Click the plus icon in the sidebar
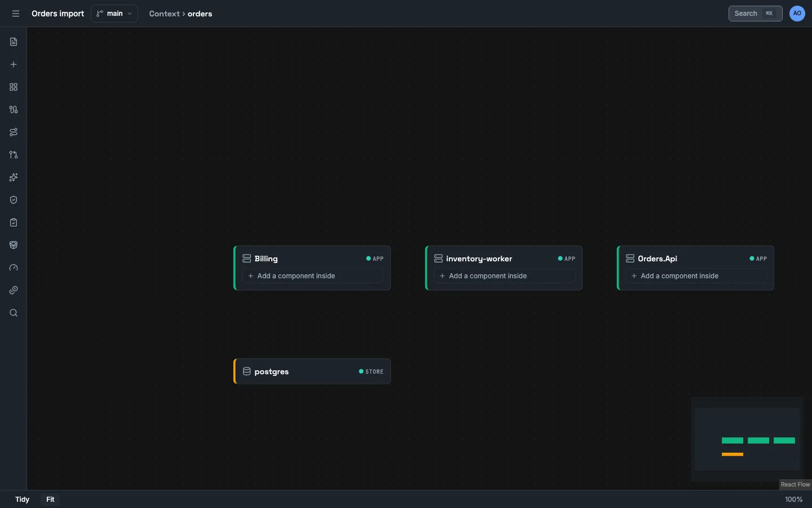This screenshot has height=508, width=812. click(14, 64)
